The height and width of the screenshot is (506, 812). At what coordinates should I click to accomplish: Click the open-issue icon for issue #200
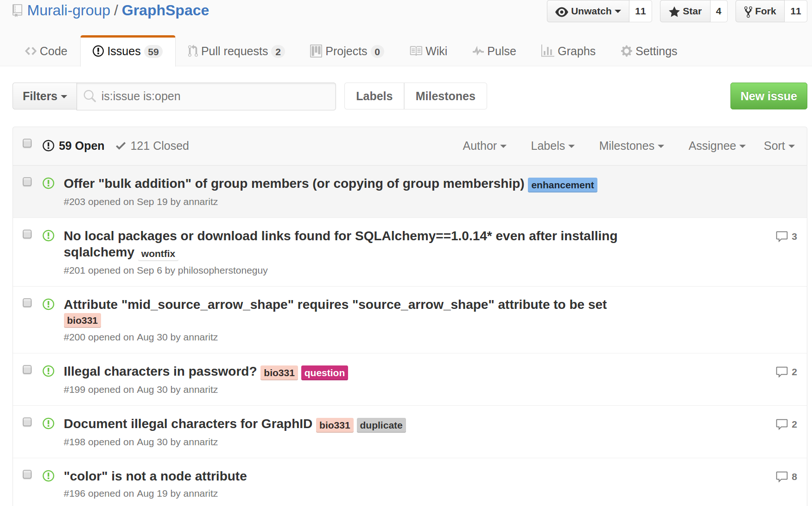coord(48,304)
